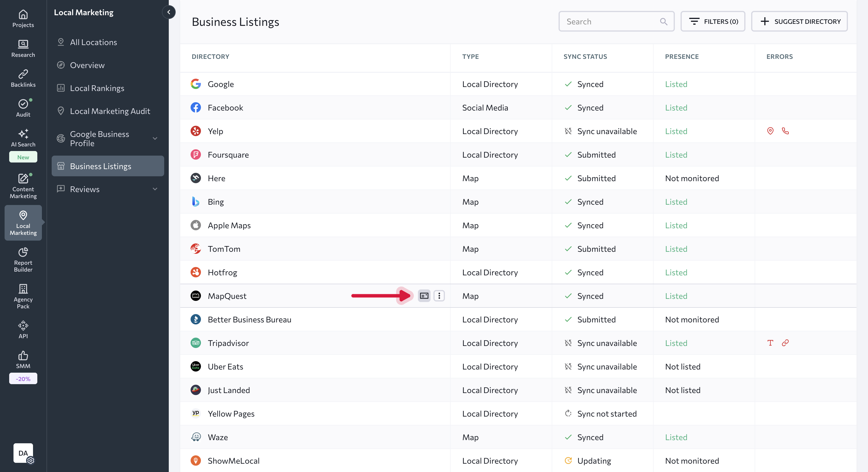The width and height of the screenshot is (868, 472).
Task: Open Report Builder
Action: [x=23, y=260]
